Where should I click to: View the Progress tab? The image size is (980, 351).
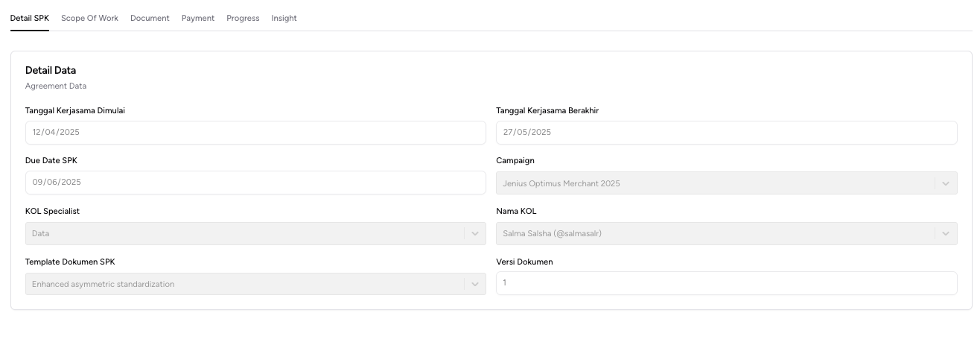(243, 19)
